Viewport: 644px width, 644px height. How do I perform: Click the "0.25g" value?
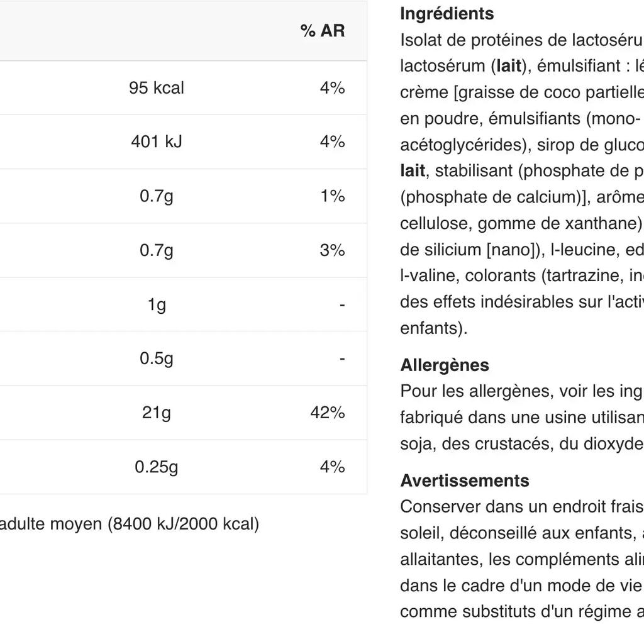tap(157, 467)
